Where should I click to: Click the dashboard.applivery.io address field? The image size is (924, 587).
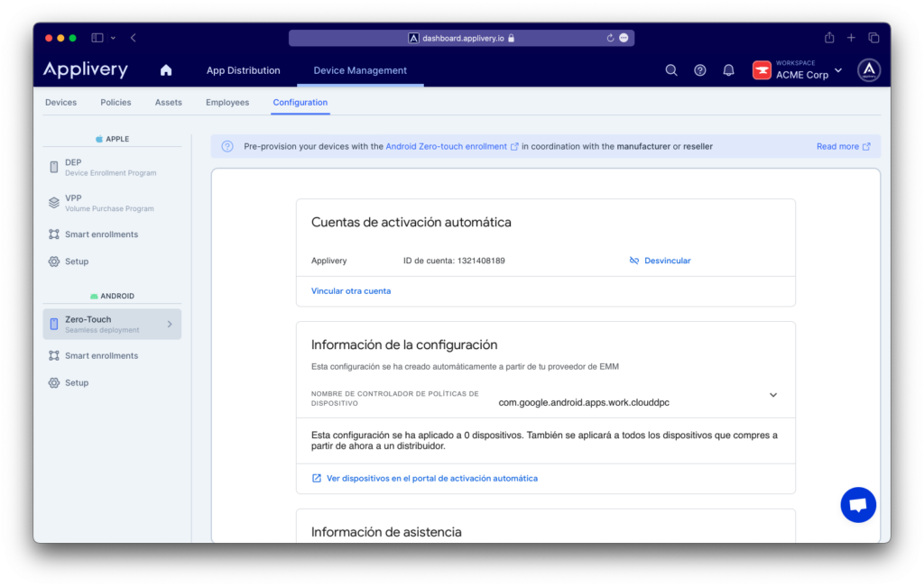461,38
